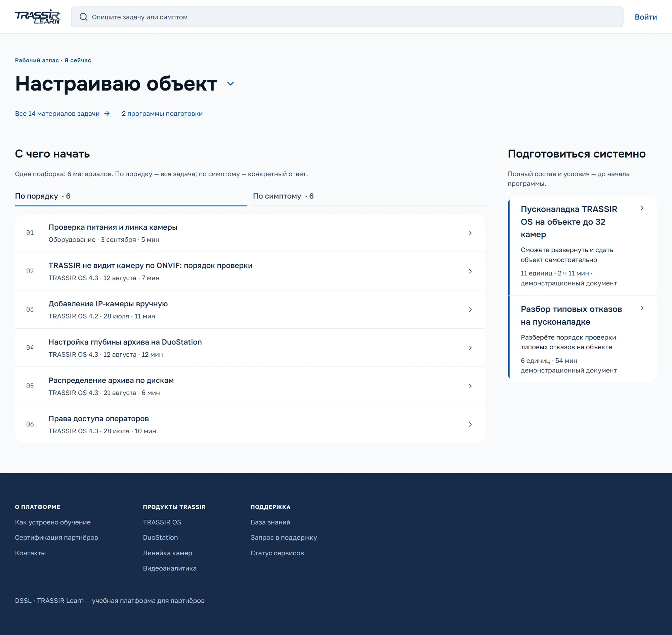Open footer link Линейка камер
672x635 pixels.
pos(167,553)
